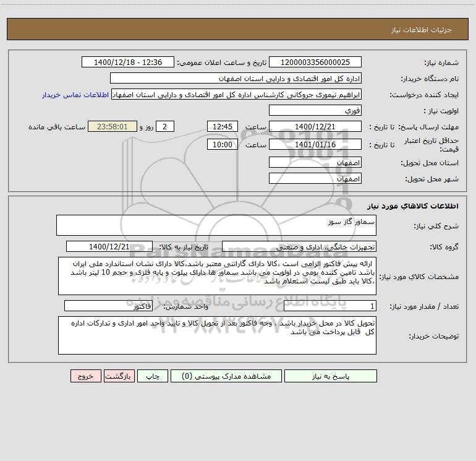
Task: Click the 'بازگشت' back button
Action: point(119,376)
